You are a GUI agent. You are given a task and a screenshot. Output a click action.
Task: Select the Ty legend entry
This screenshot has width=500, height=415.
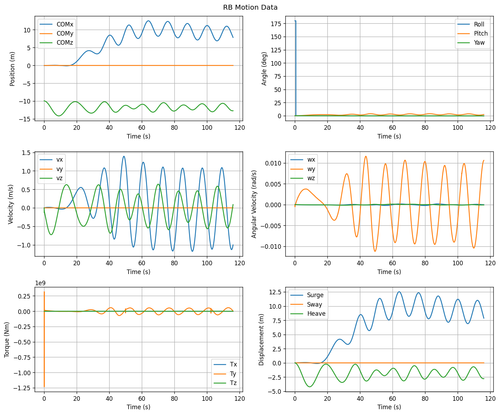[x=225, y=374]
